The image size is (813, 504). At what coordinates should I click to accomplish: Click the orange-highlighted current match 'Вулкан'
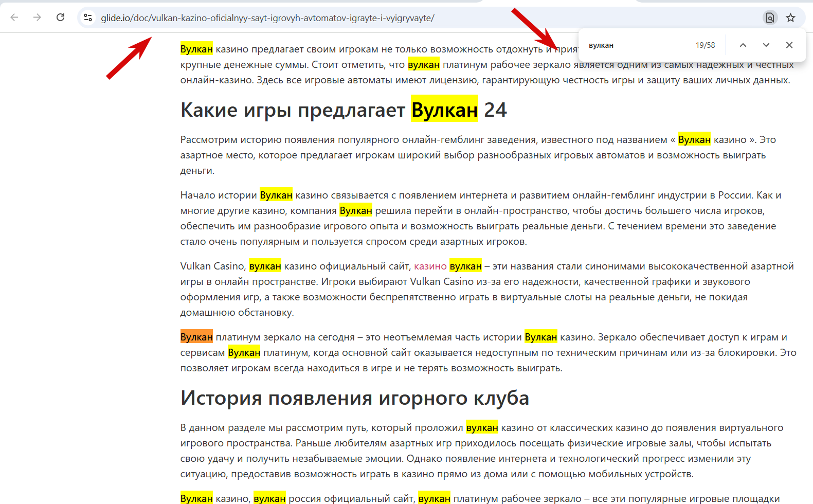click(x=196, y=337)
